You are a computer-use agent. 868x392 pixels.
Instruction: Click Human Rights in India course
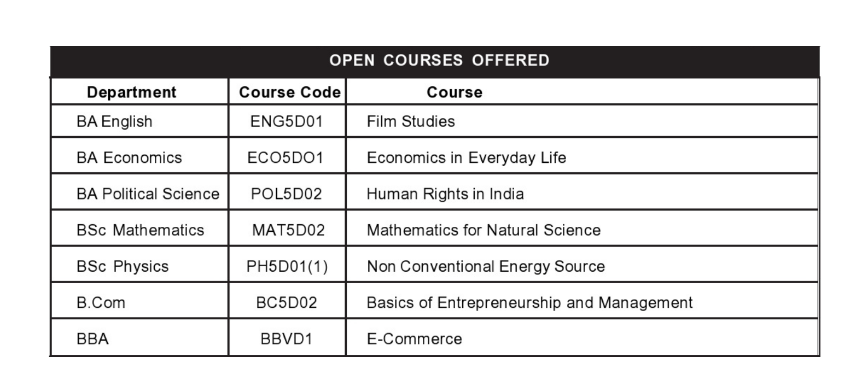(445, 194)
